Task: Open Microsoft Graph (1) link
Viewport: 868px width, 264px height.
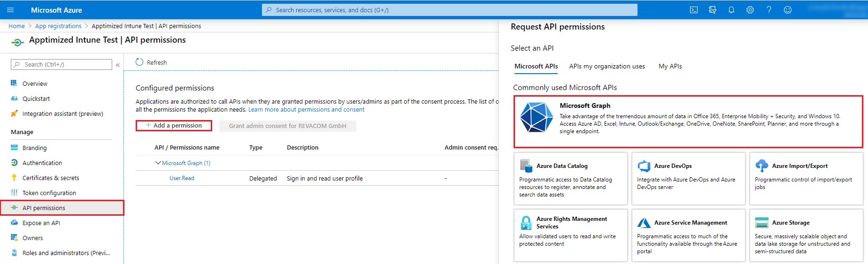Action: pyautogui.click(x=186, y=163)
